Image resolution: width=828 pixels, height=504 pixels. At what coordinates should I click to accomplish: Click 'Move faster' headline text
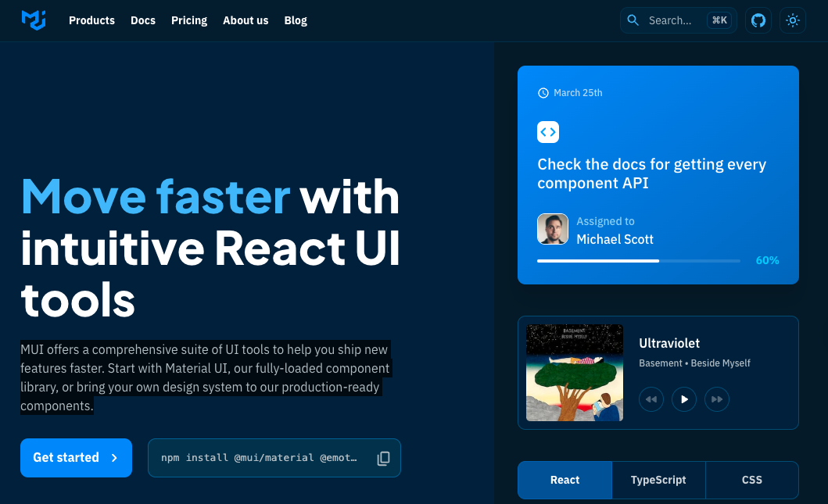(156, 197)
